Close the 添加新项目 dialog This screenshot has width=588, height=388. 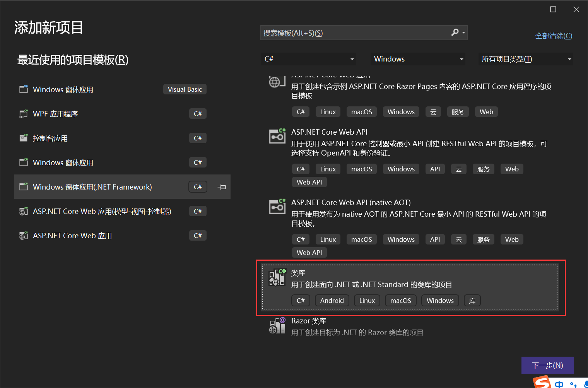tap(576, 9)
